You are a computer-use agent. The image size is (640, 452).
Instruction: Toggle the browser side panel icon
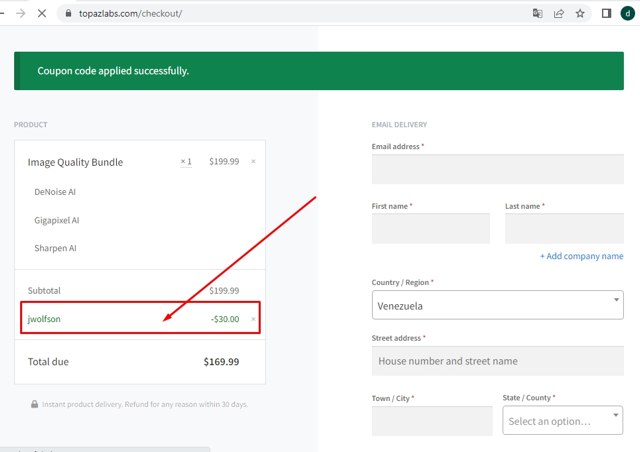point(606,14)
